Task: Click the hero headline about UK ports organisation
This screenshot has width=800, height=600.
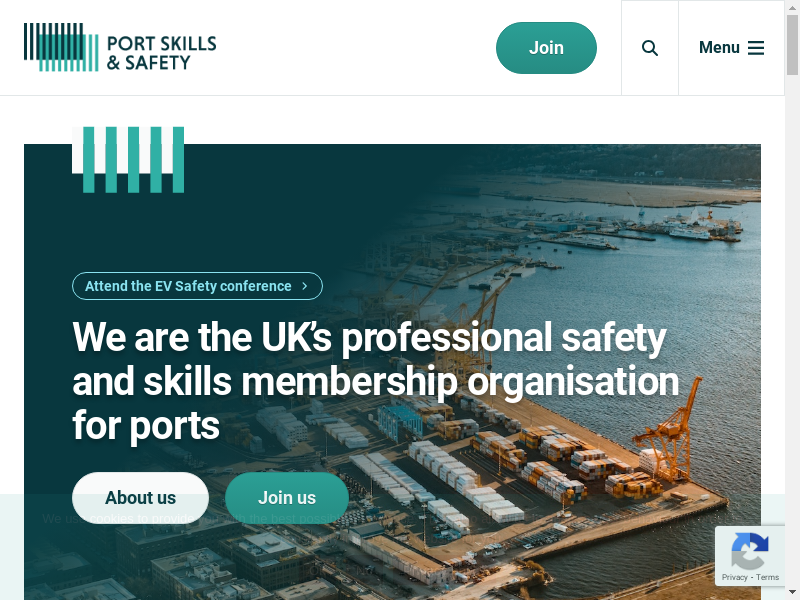Action: pyautogui.click(x=376, y=381)
